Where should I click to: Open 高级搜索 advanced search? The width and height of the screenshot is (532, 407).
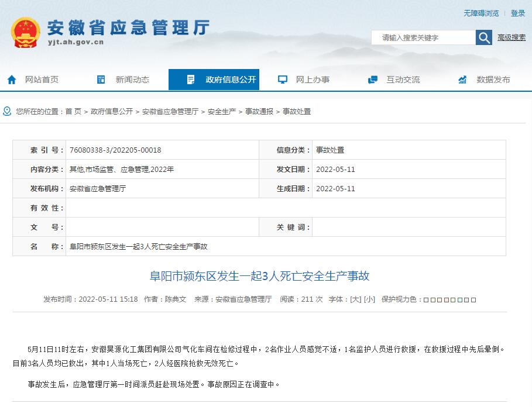[x=512, y=37]
